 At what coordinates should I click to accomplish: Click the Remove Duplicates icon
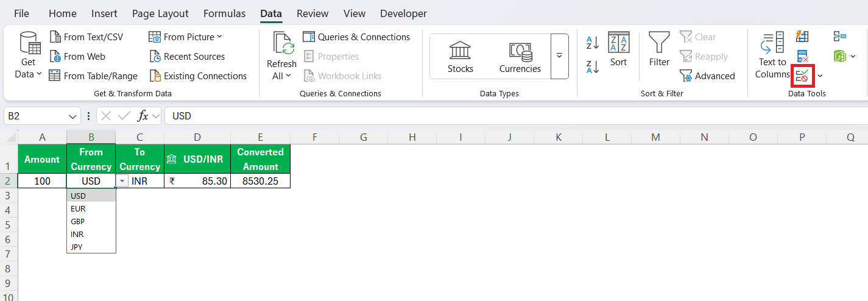point(802,57)
